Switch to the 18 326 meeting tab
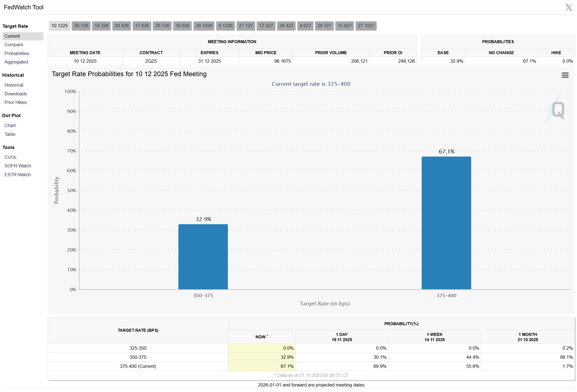 [x=101, y=26]
